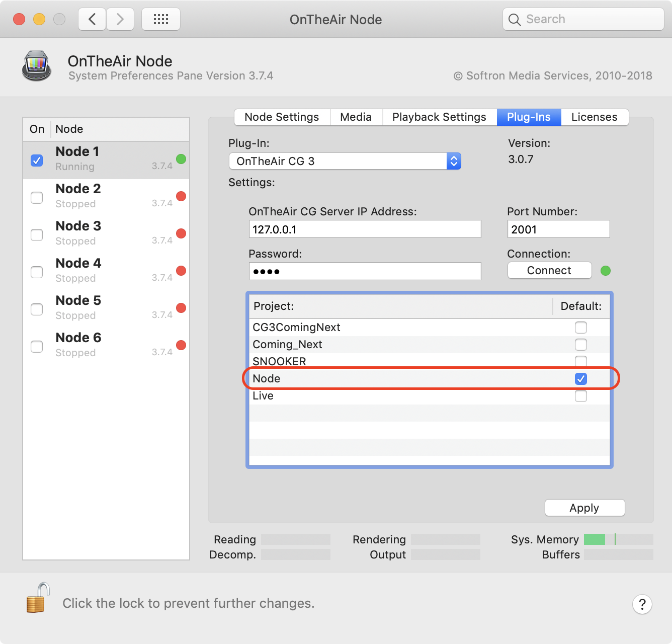Enable the Node 3 On checkbox
672x644 pixels.
point(37,235)
